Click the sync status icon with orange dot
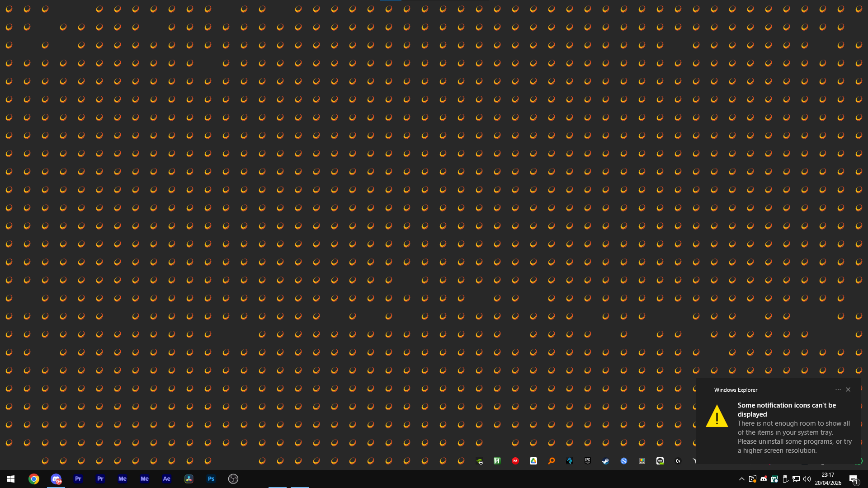868x488 pixels. pos(753,479)
